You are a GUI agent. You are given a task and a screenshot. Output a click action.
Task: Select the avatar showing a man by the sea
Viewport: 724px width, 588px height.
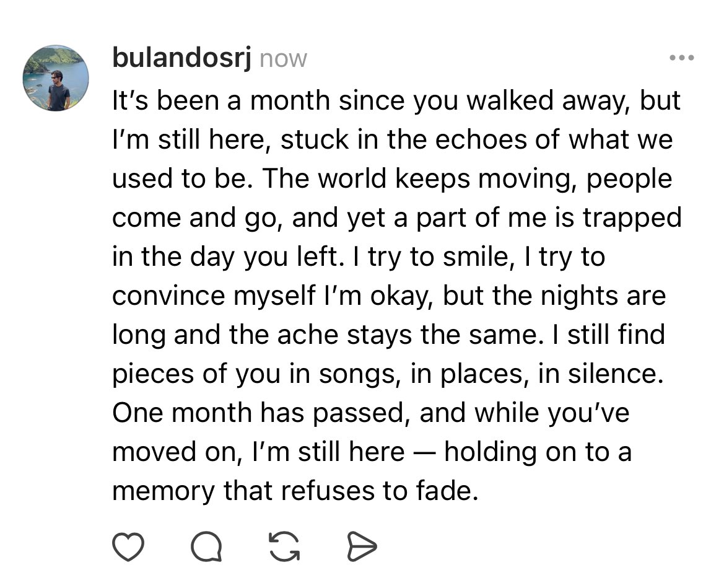(x=55, y=78)
